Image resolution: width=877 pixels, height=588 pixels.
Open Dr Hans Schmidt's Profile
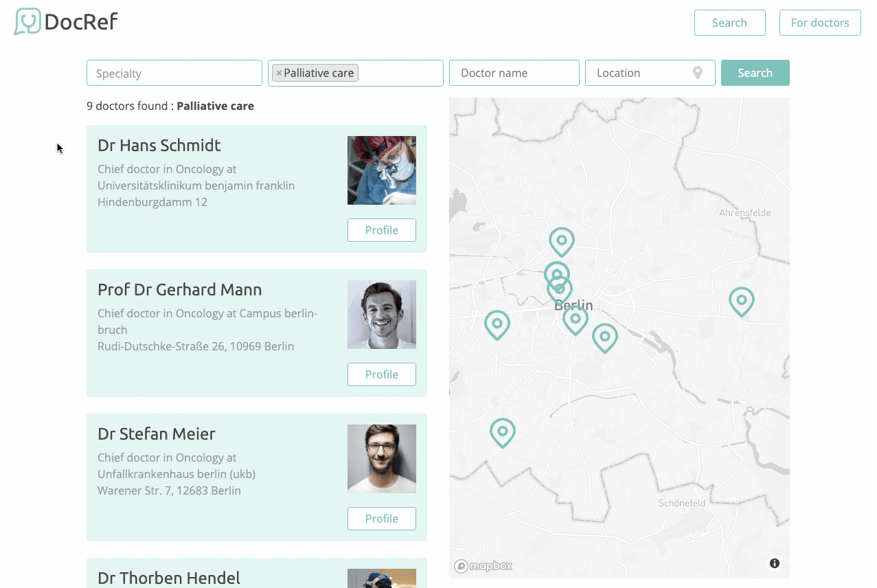pos(381,230)
